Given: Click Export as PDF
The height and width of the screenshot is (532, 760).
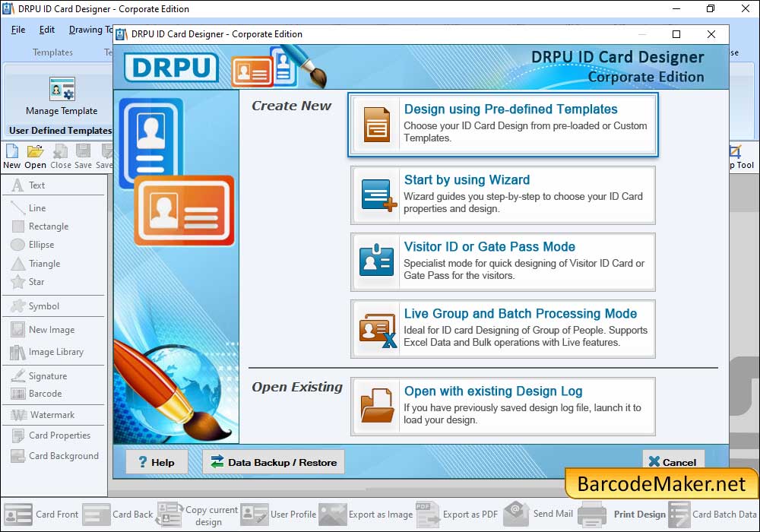Looking at the screenshot, I should pos(457,514).
